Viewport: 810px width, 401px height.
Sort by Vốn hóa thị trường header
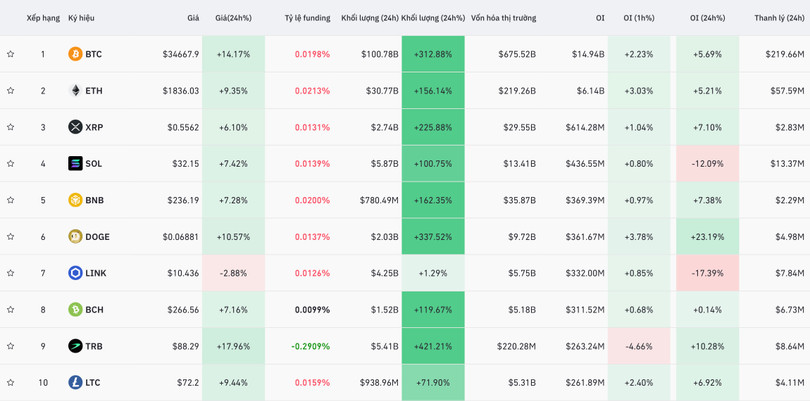pos(503,18)
